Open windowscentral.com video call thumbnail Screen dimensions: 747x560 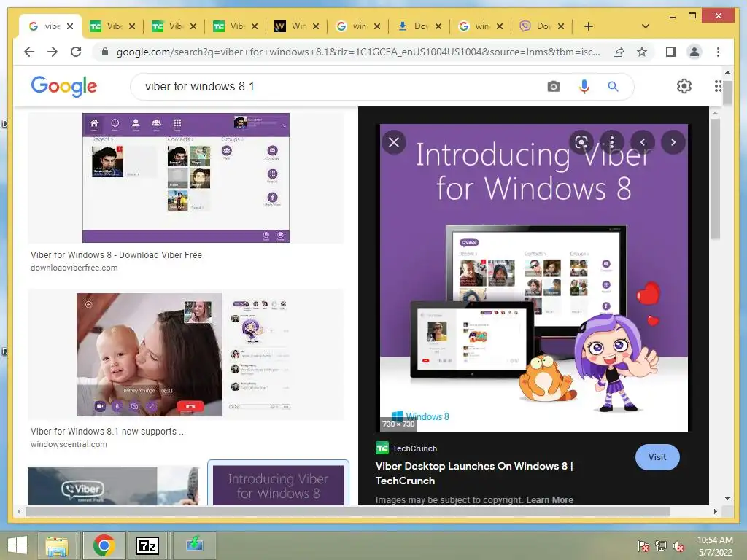[186, 354]
